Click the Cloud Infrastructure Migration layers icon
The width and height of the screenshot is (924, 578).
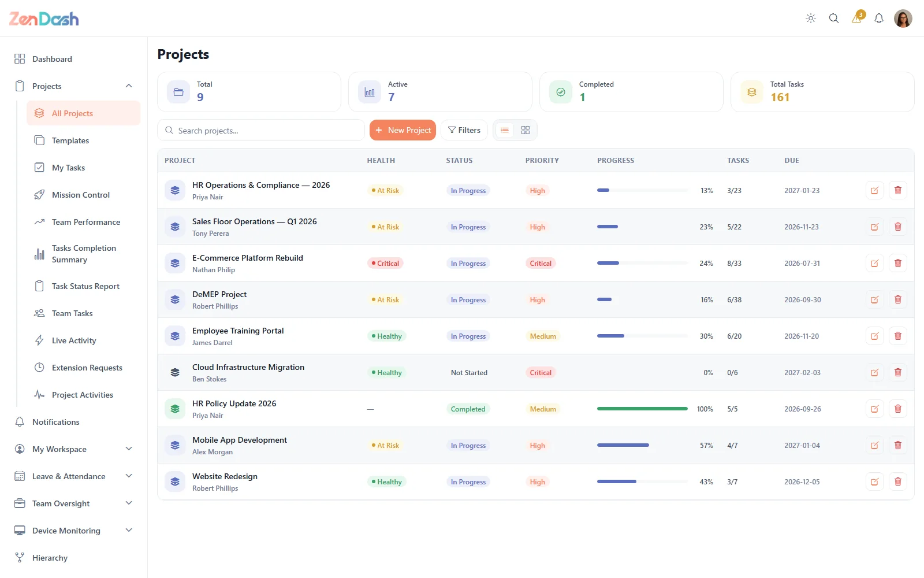click(175, 372)
